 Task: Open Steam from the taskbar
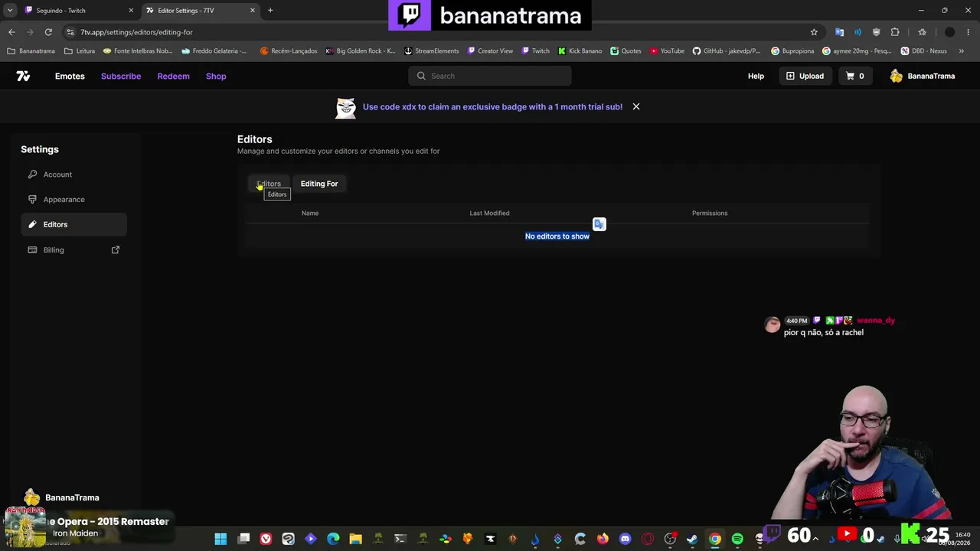692,539
